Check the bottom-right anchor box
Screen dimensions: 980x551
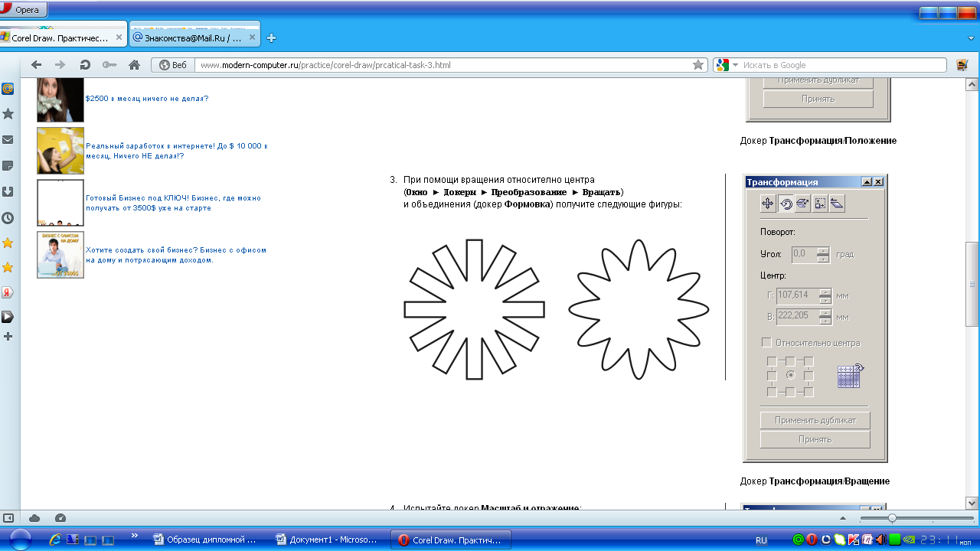[808, 392]
